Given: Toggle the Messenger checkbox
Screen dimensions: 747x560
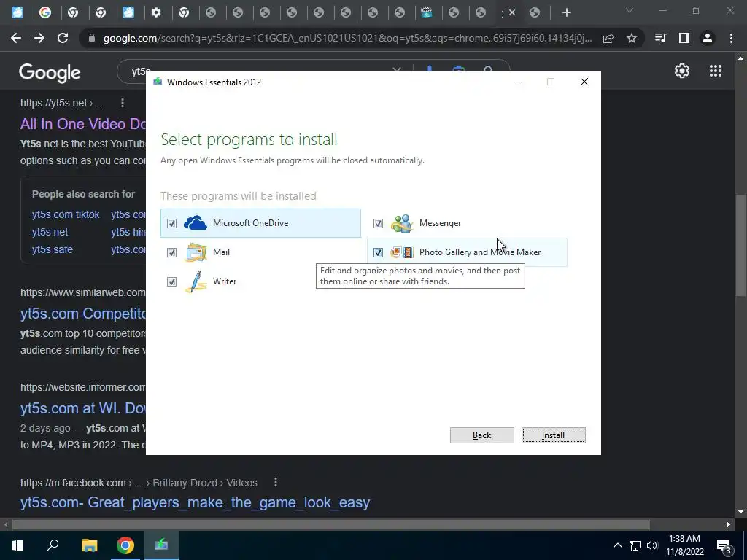Looking at the screenshot, I should click(x=378, y=223).
